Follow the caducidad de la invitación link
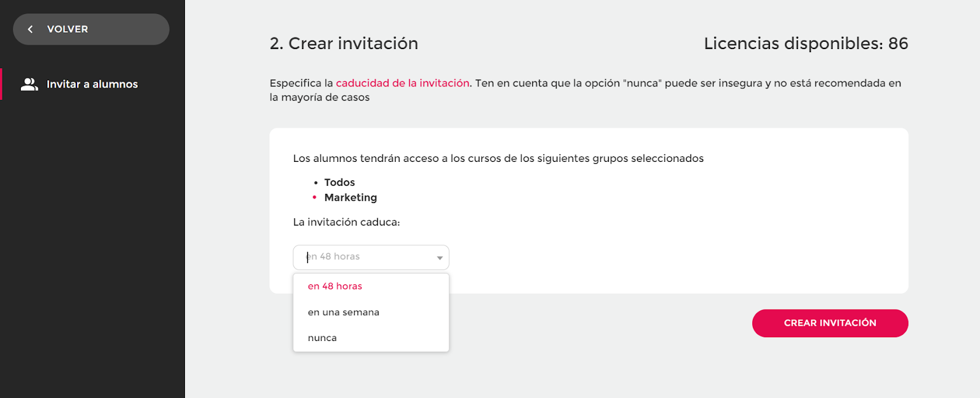Viewport: 980px width, 398px height. pyautogui.click(x=402, y=83)
